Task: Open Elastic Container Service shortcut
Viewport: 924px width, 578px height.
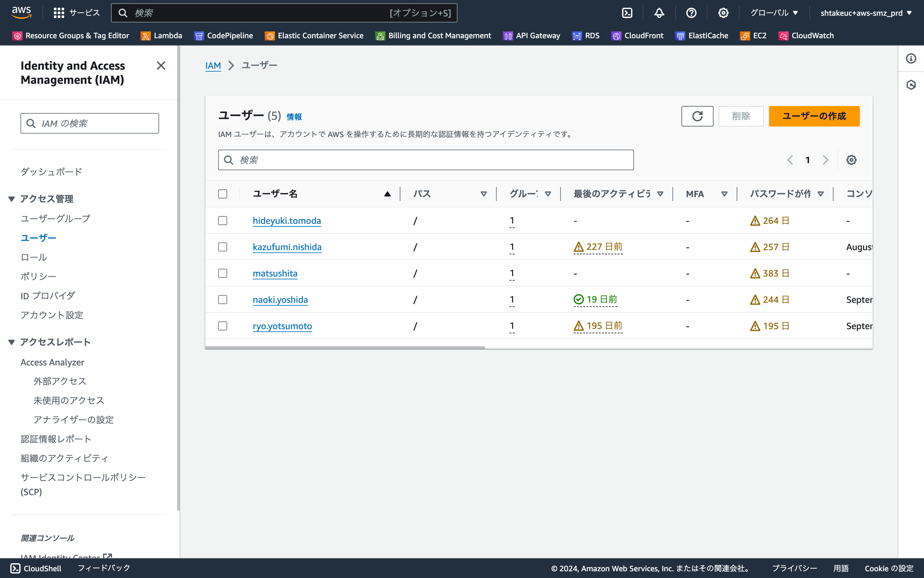Action: click(314, 36)
